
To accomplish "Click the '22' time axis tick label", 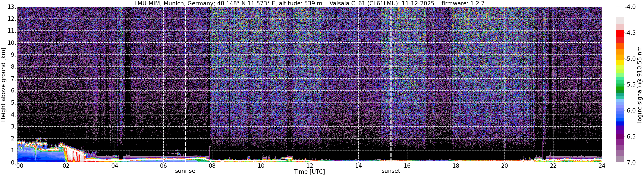I will pos(553,166).
